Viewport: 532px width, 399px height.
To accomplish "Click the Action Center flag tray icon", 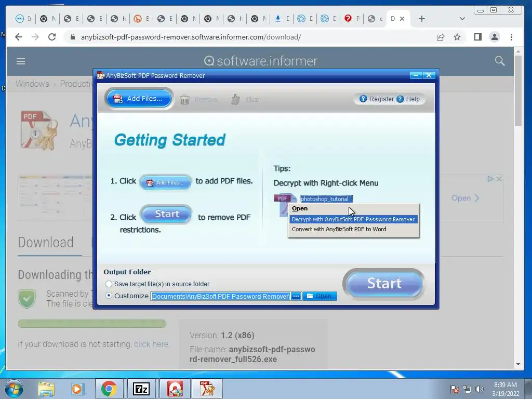I will [454, 389].
